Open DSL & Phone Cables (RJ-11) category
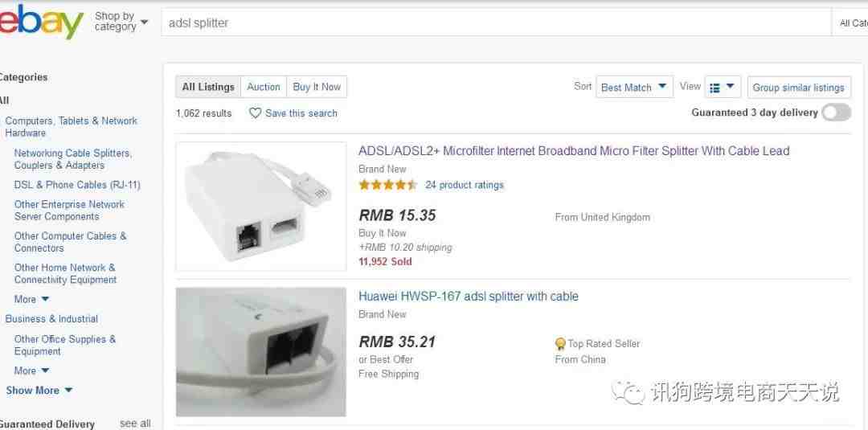868x430 pixels. (77, 185)
